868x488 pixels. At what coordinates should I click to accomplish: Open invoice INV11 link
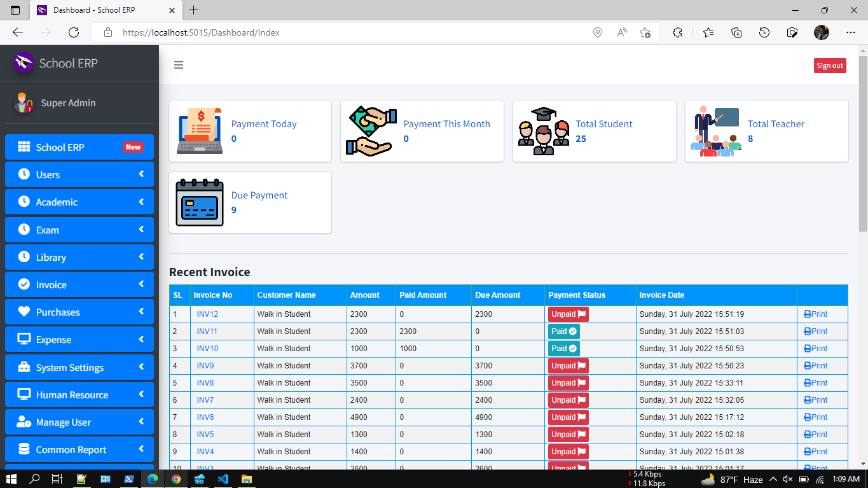click(207, 331)
